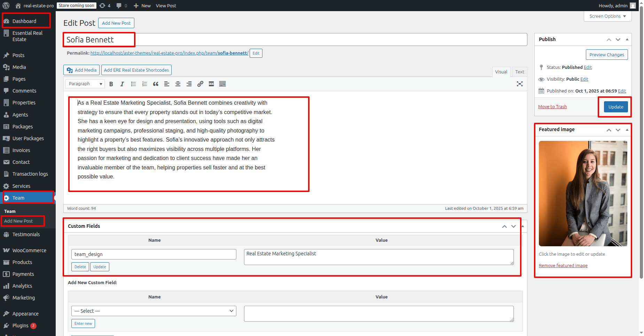644x336 pixels.
Task: Click the blue Update button
Action: (x=615, y=107)
